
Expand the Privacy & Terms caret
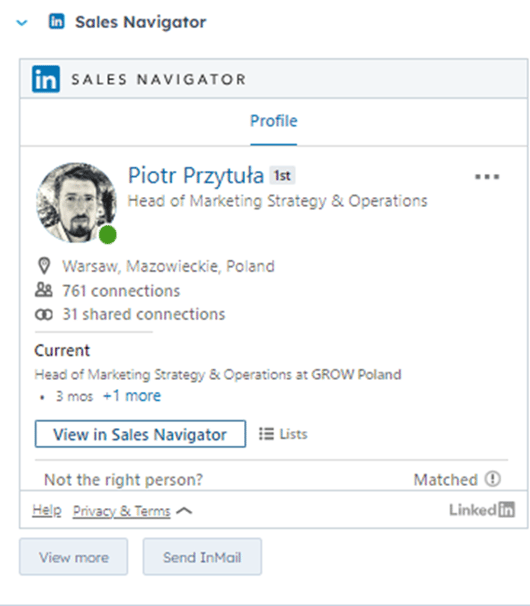(x=184, y=511)
